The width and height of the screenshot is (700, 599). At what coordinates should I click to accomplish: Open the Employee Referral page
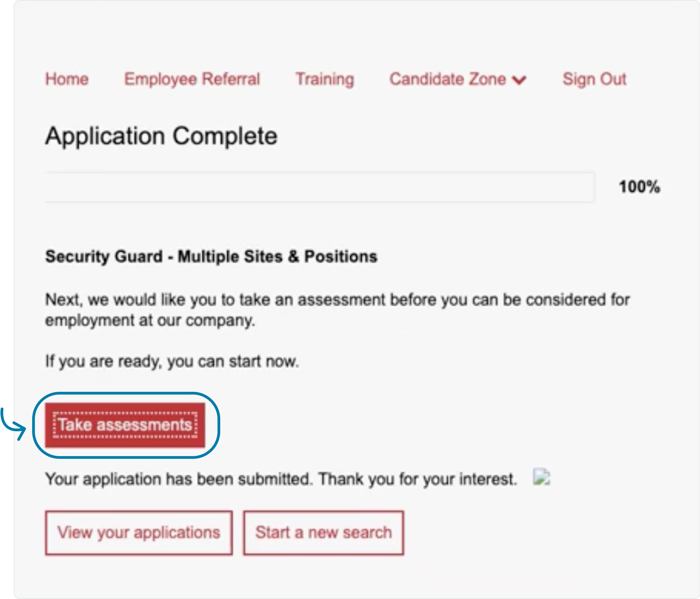[192, 79]
